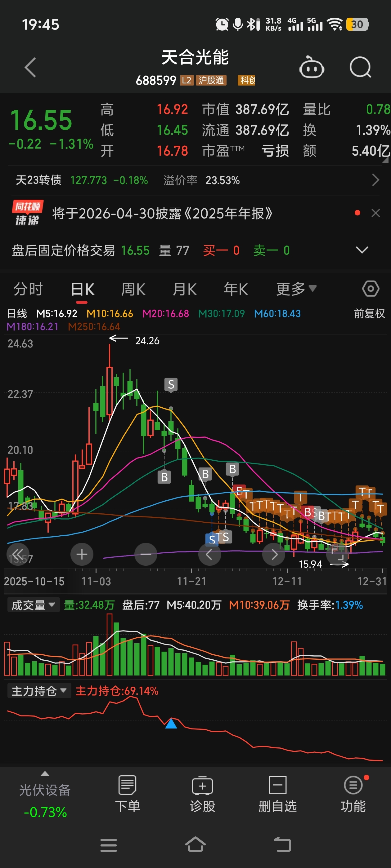Screen dimensions: 391x868
Task: Switch to 年K yearly tab
Action: point(236,289)
